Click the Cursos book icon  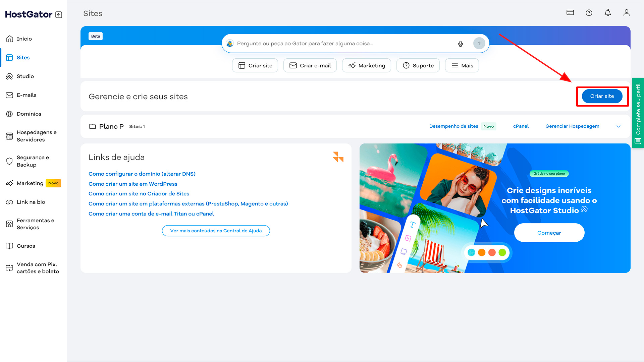click(x=9, y=246)
